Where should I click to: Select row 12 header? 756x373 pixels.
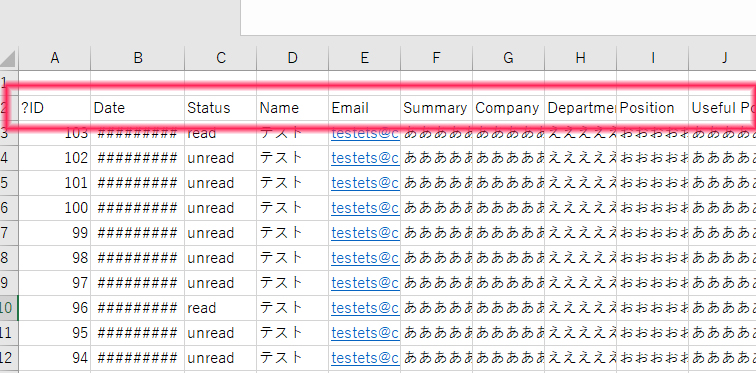point(9,358)
